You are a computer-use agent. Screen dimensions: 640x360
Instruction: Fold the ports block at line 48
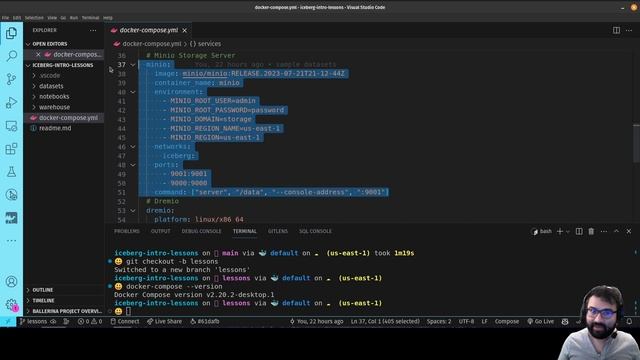[x=133, y=165]
